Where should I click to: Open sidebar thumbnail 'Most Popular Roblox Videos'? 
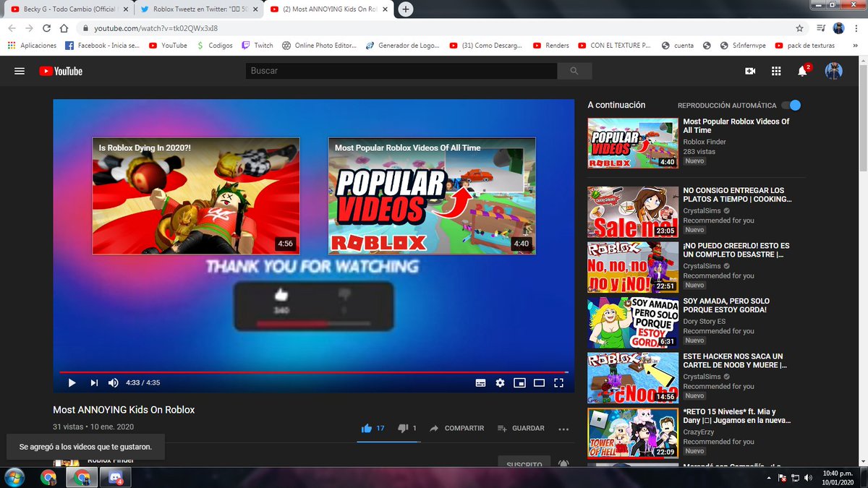pos(633,143)
